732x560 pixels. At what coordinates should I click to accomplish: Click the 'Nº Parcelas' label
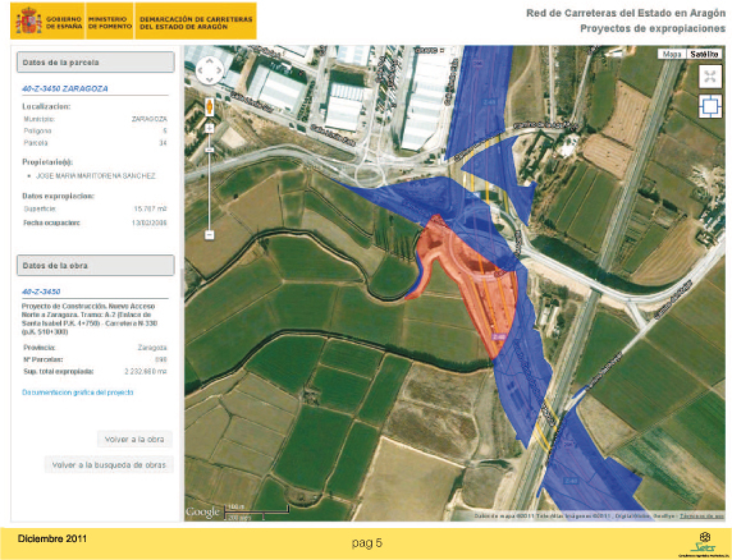[x=43, y=360]
